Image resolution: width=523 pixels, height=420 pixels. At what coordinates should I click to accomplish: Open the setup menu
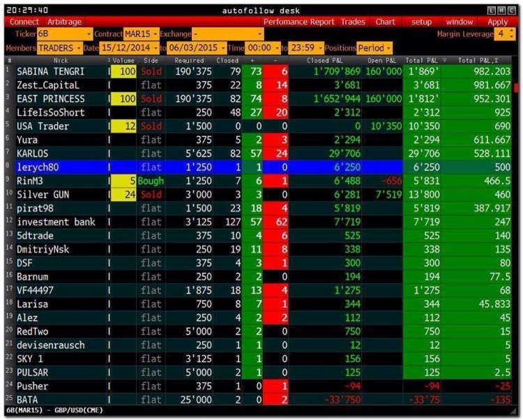pos(422,22)
